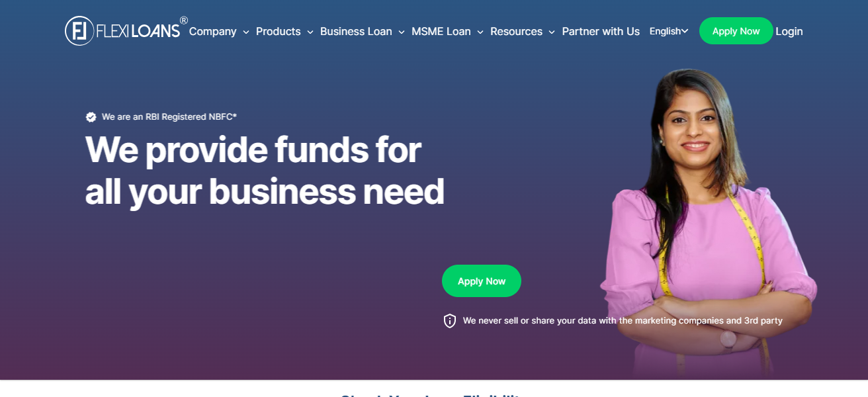Click the RBI verified badge icon
This screenshot has height=397, width=868.
[91, 117]
